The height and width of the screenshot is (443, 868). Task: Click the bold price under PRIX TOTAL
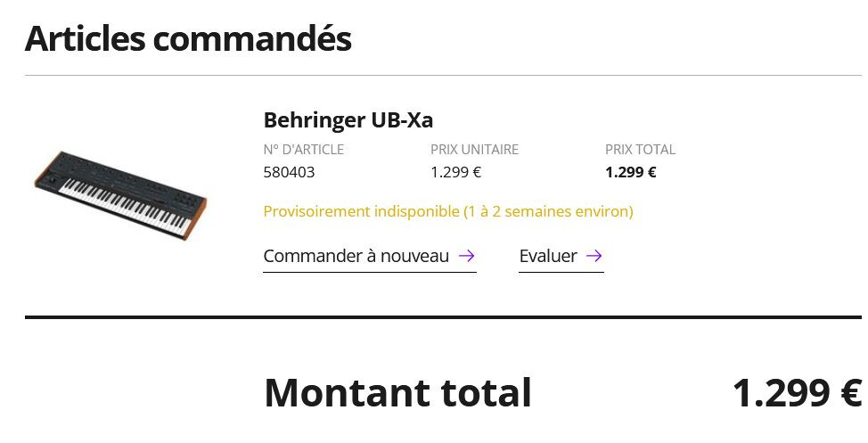point(630,172)
